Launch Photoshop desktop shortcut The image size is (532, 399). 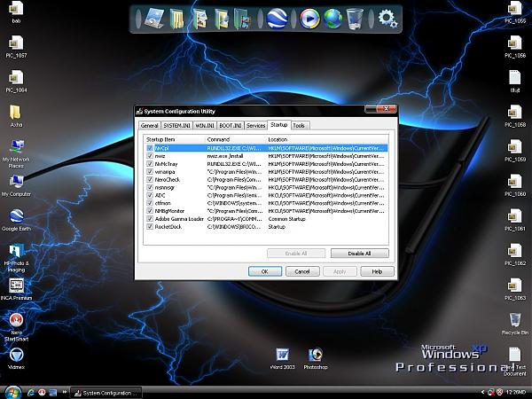[316, 358]
